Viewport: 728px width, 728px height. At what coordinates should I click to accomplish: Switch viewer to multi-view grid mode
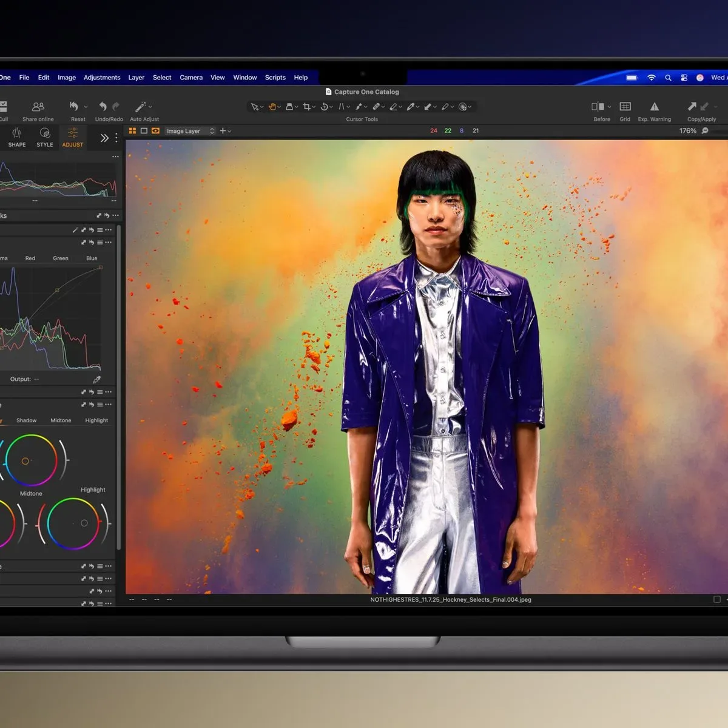(132, 130)
